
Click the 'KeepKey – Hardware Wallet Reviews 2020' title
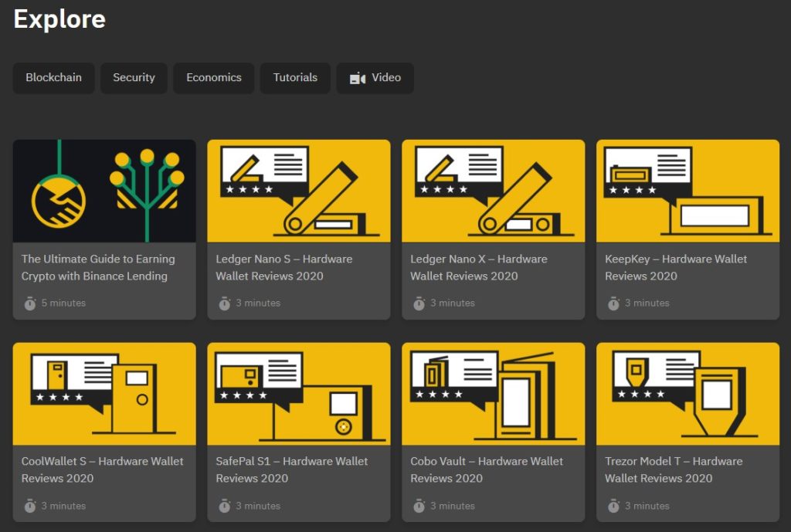(676, 267)
